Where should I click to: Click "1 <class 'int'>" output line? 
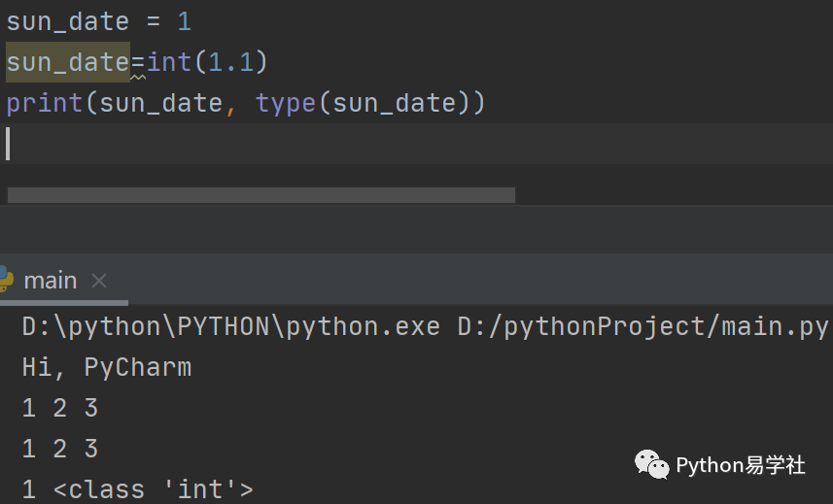click(137, 489)
